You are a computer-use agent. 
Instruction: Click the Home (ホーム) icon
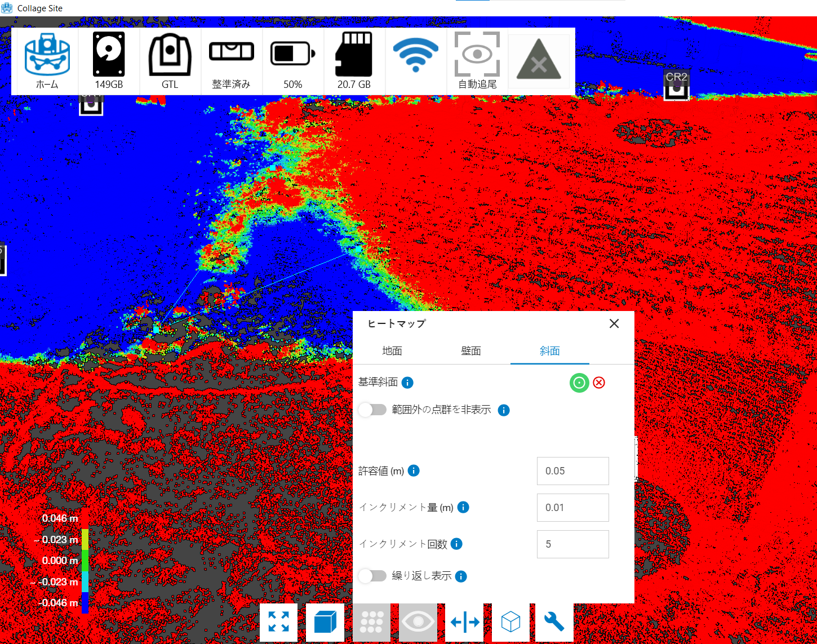point(47,61)
